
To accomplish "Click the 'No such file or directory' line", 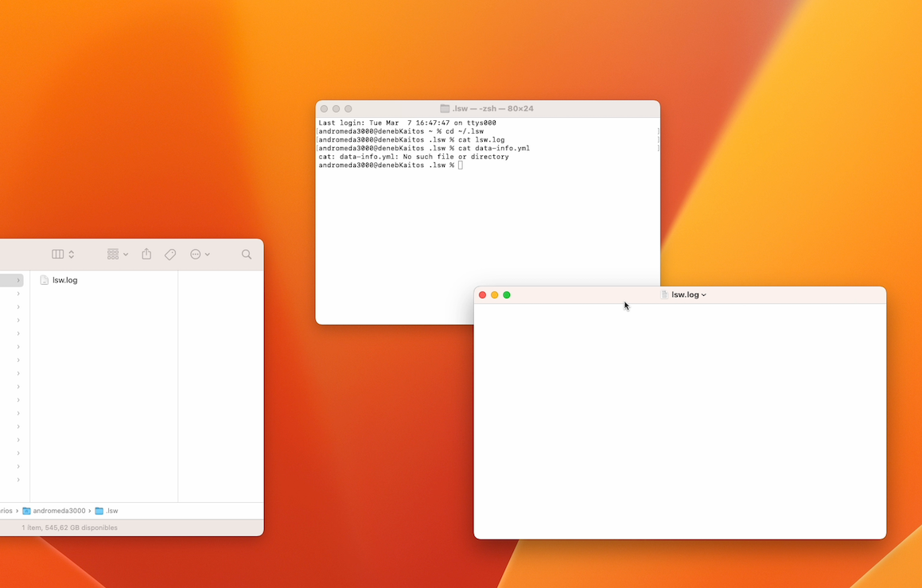I will (414, 157).
